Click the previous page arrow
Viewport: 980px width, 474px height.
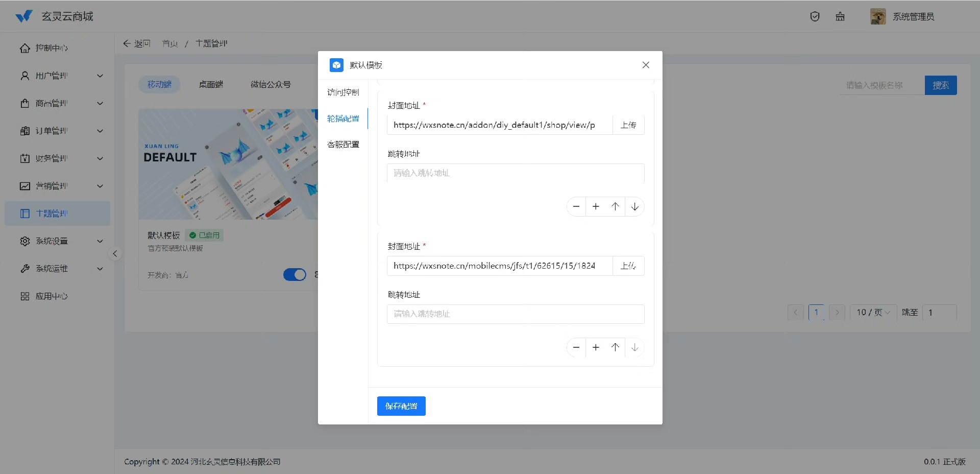pyautogui.click(x=796, y=312)
